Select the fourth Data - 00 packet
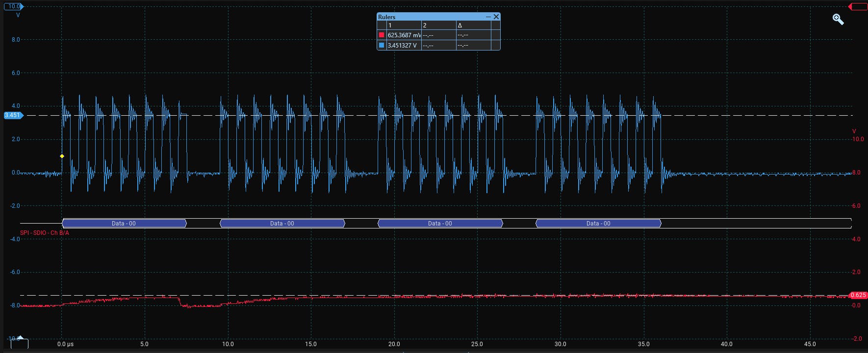This screenshot has height=353, width=868. coord(598,224)
